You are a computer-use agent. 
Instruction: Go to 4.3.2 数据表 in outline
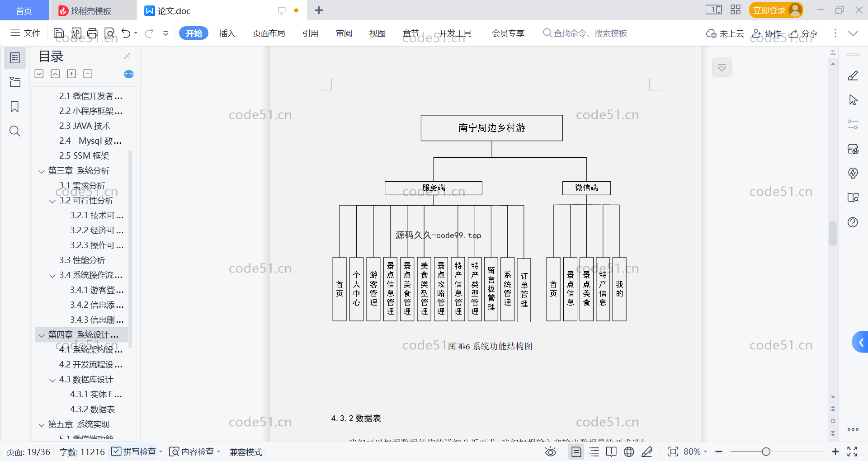click(x=92, y=409)
